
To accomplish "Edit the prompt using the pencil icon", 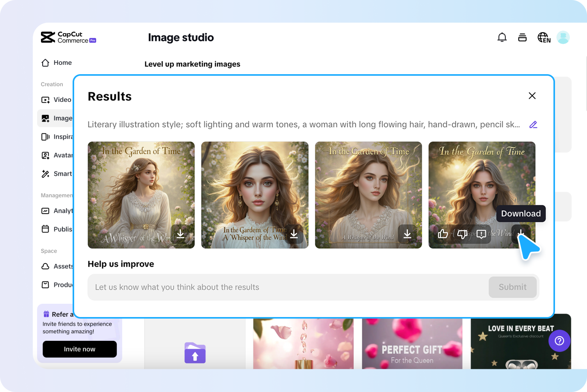I will tap(533, 124).
